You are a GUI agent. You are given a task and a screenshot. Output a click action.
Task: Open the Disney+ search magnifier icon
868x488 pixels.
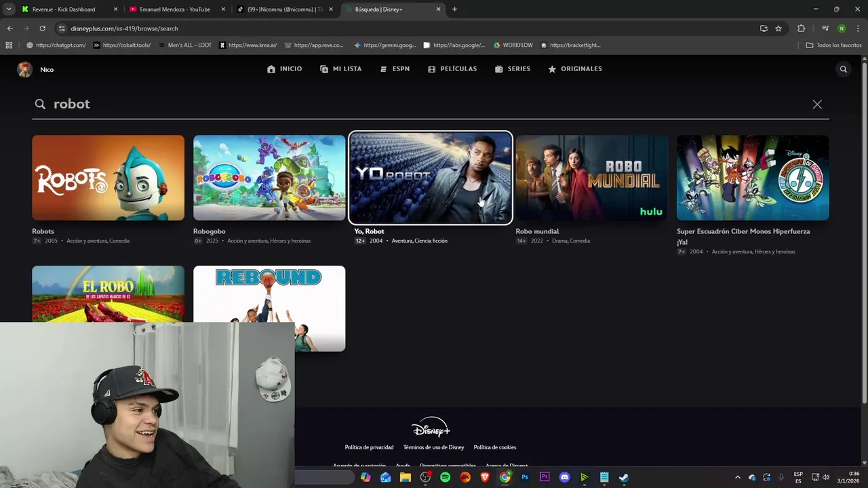coord(844,69)
